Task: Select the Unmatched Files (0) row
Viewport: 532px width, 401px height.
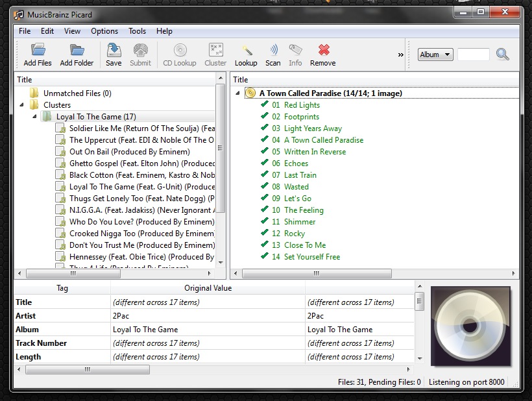Action: [x=77, y=93]
